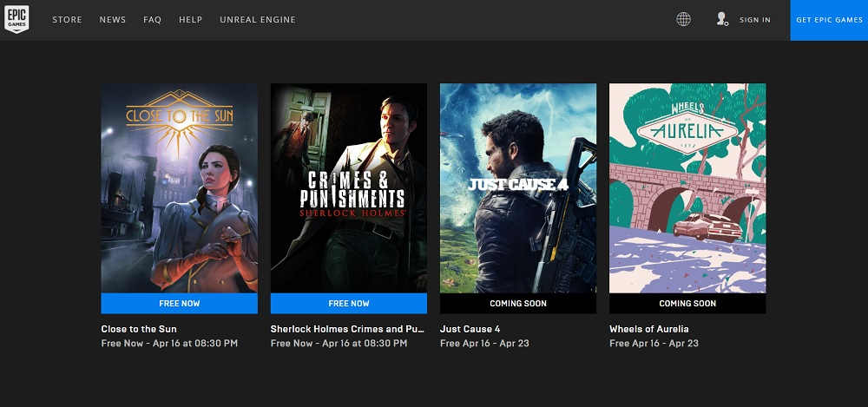Select the 'Close to the Sun' title text
Screen dimensions: 868x407
point(139,329)
